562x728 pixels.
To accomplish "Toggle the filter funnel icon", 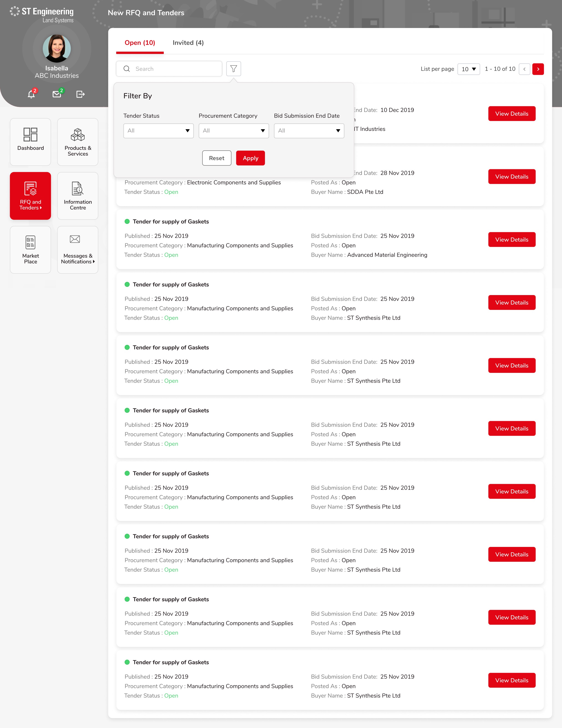I will 234,69.
